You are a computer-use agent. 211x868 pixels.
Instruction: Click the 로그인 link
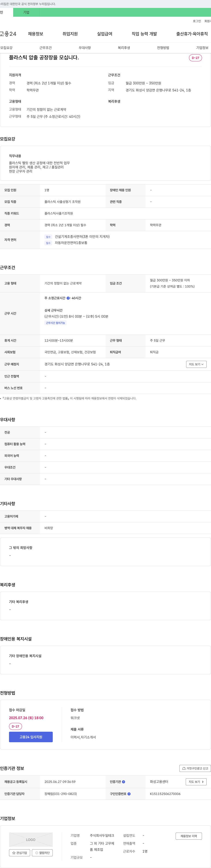pyautogui.click(x=197, y=21)
